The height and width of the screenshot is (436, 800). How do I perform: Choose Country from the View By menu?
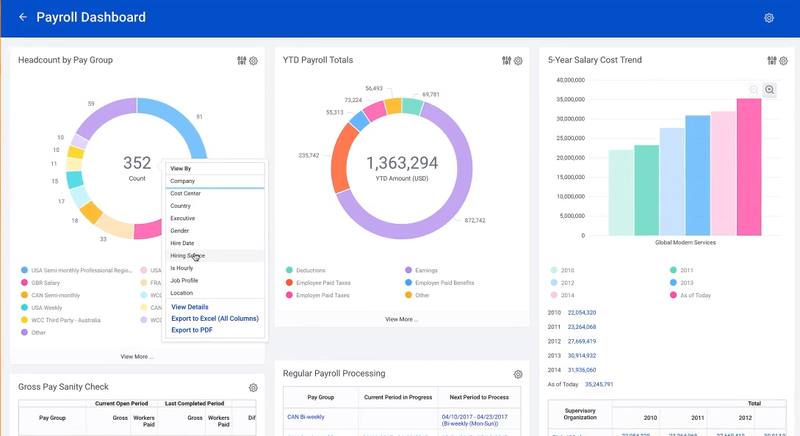215,206
